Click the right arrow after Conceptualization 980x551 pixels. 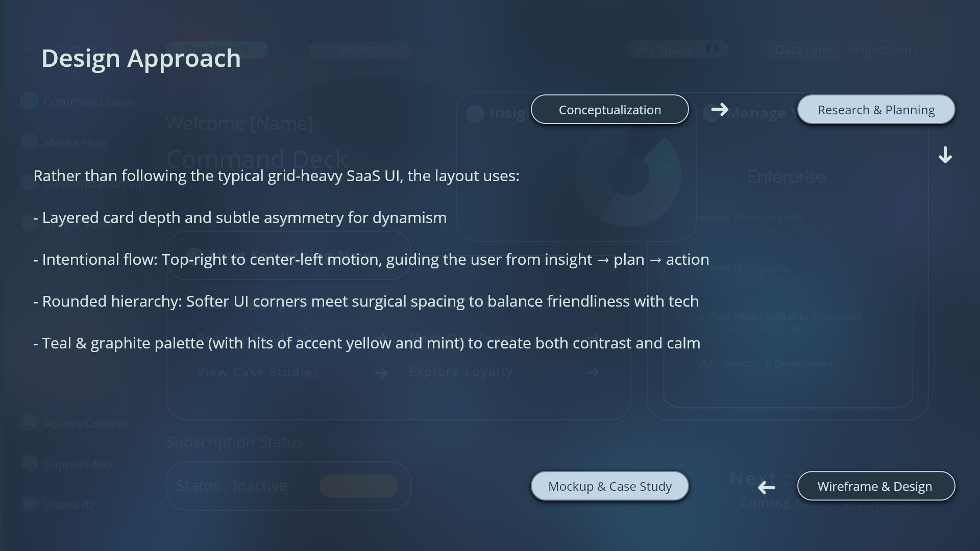(x=720, y=109)
